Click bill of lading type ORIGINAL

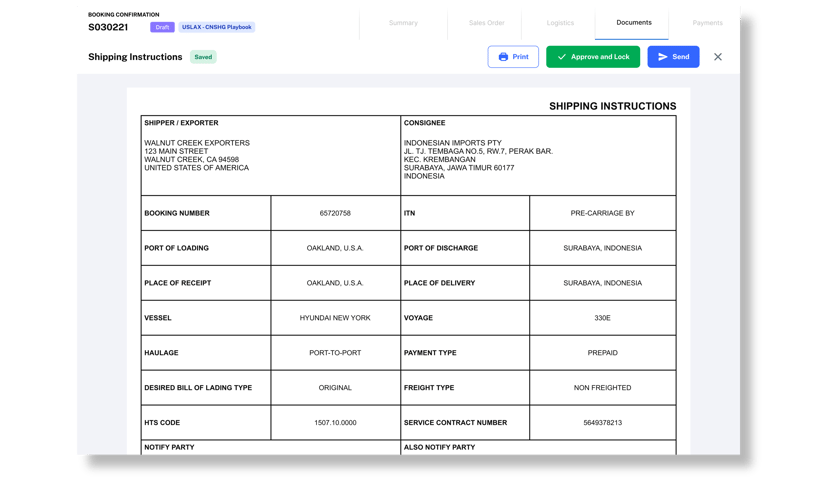[x=335, y=387]
